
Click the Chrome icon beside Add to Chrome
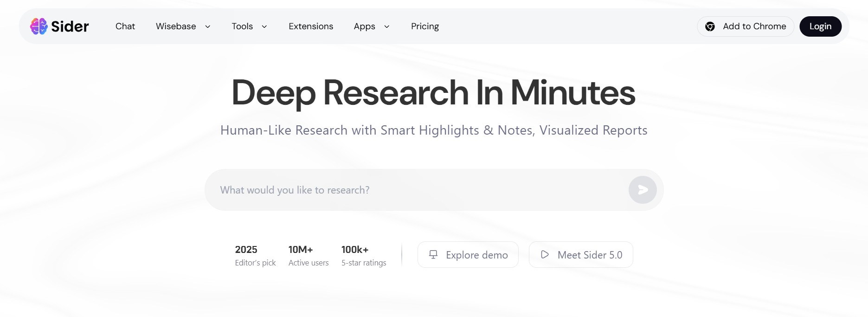click(x=710, y=26)
